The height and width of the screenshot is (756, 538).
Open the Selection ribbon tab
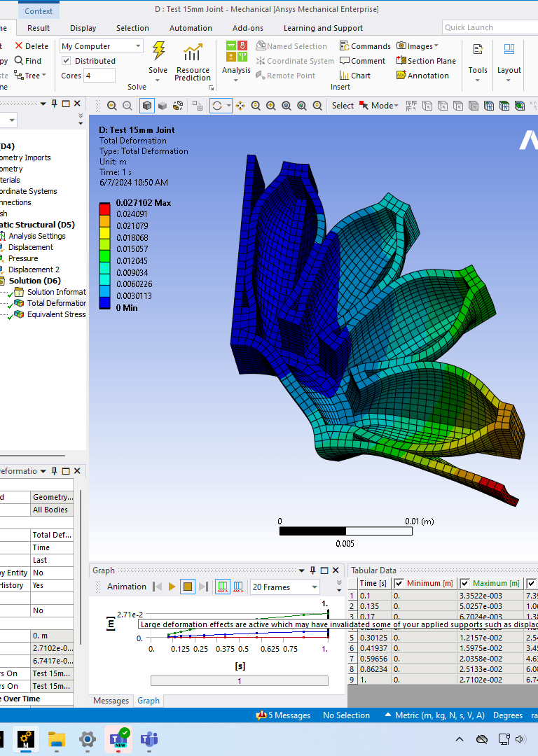[132, 28]
